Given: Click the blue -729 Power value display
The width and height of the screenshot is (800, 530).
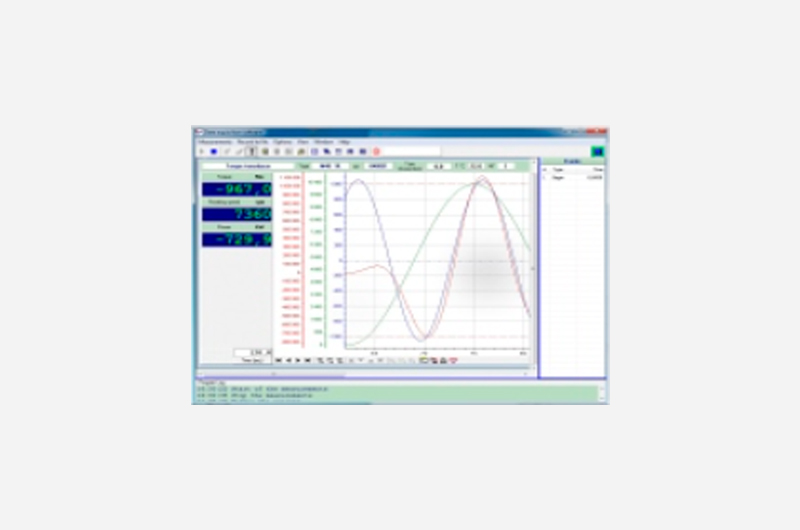Looking at the screenshot, I should click(x=237, y=239).
